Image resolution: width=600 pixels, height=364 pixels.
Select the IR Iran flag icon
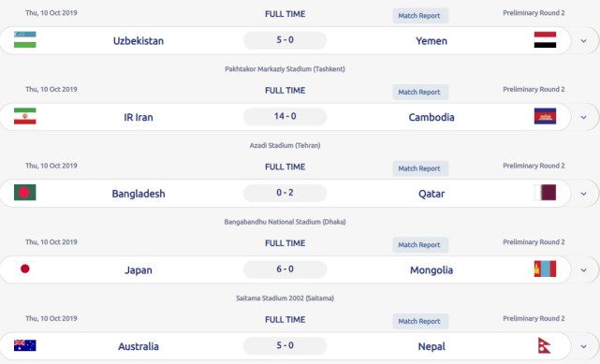click(x=25, y=116)
